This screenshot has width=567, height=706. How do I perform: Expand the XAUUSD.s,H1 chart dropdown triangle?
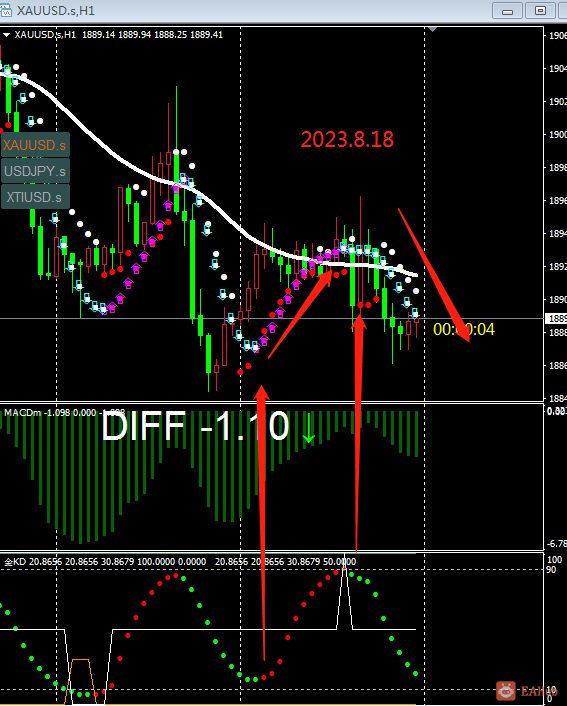click(x=6, y=35)
